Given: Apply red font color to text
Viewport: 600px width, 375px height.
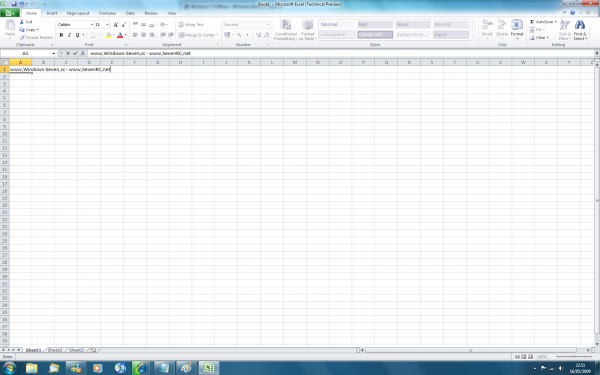Looking at the screenshot, I should (120, 35).
